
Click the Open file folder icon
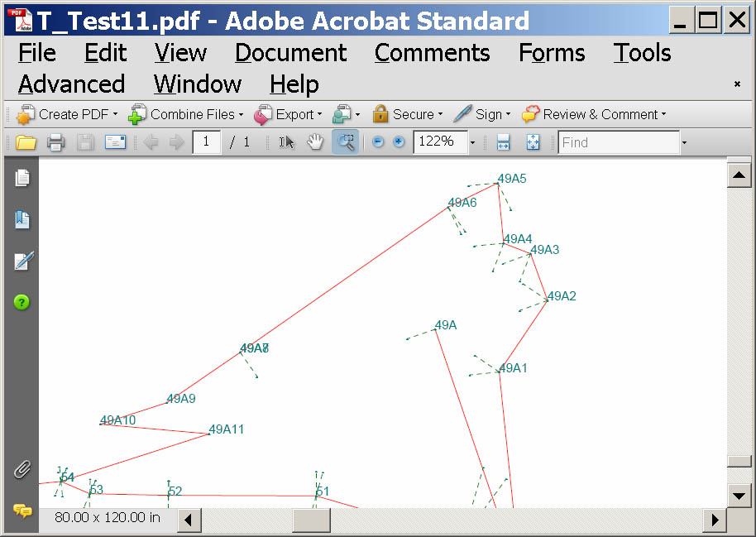point(26,142)
